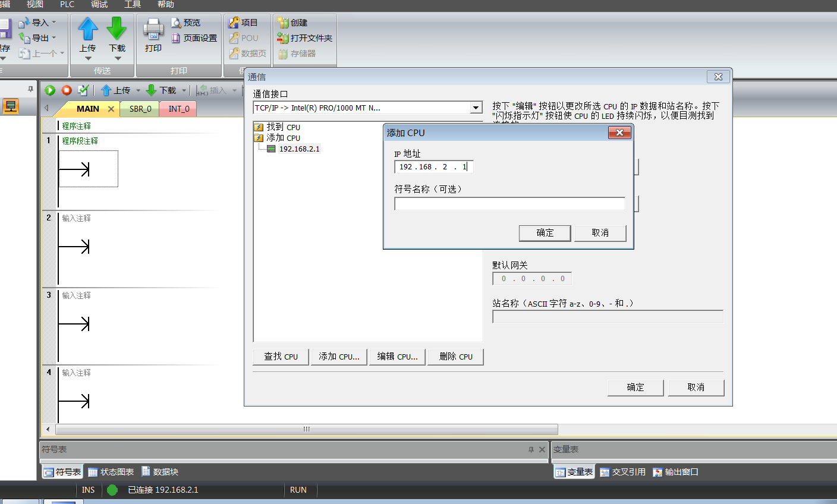Image resolution: width=837 pixels, height=504 pixels.
Task: Click the blue Upload arrow in the ribbon
Action: coord(88,29)
